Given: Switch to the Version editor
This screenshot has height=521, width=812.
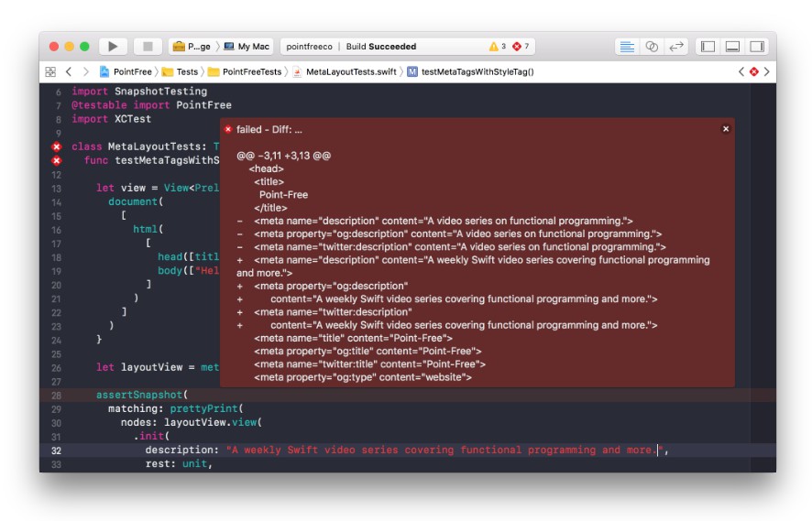Looking at the screenshot, I should 676,46.
